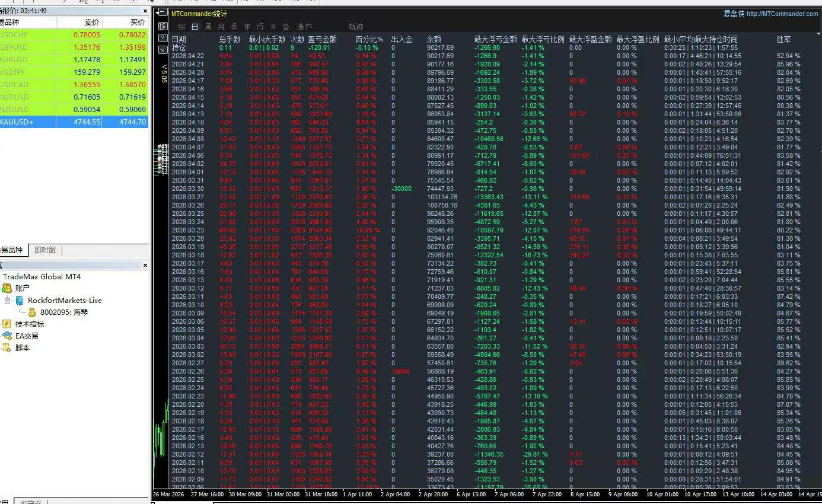The width and height of the screenshot is (822, 504).
Task: Select the EA交易 navigator node
Action: pos(27,336)
